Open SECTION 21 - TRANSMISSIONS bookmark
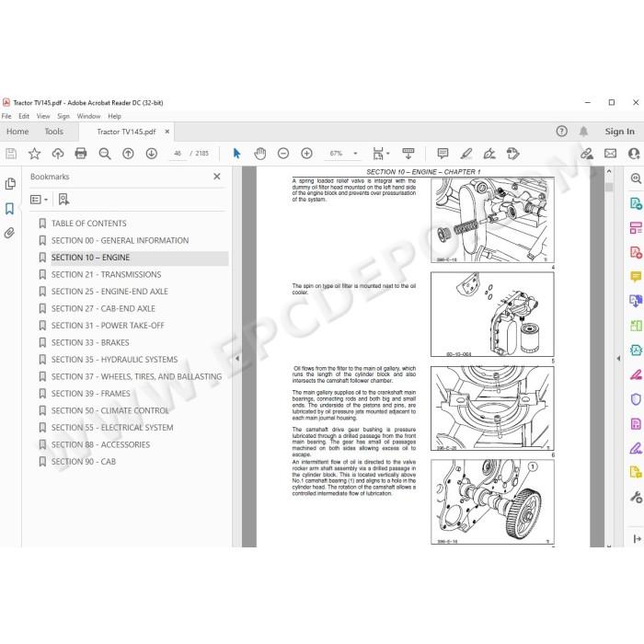 tap(106, 275)
